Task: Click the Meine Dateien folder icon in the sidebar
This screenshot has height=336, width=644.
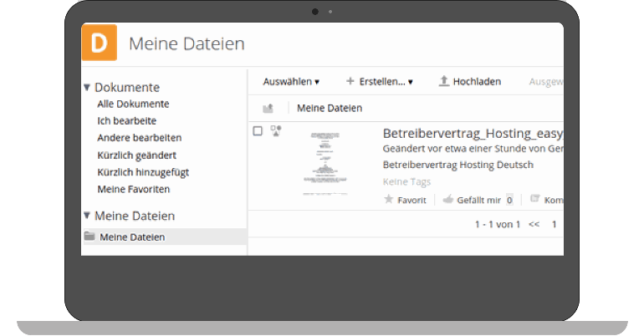Action: click(89, 237)
